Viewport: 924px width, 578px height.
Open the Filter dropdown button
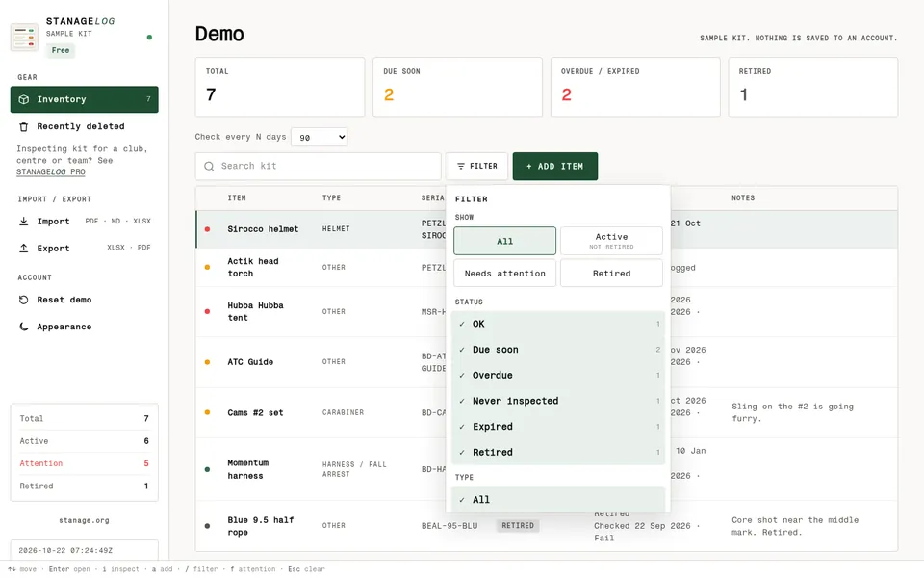476,167
